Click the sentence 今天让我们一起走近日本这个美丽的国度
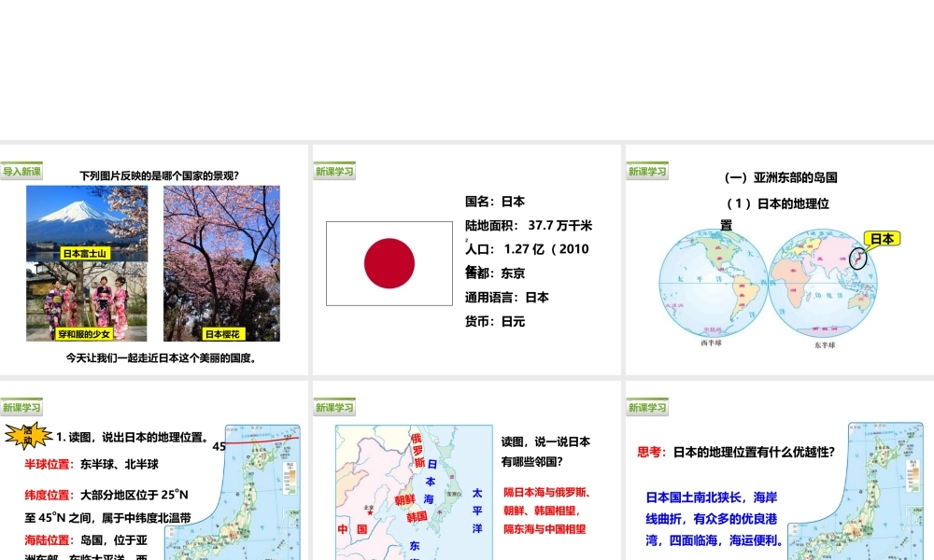 click(161, 358)
